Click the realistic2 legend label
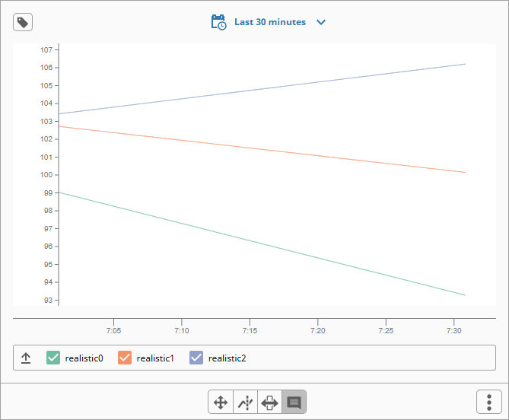Viewport: 509px width, 420px height. (227, 358)
